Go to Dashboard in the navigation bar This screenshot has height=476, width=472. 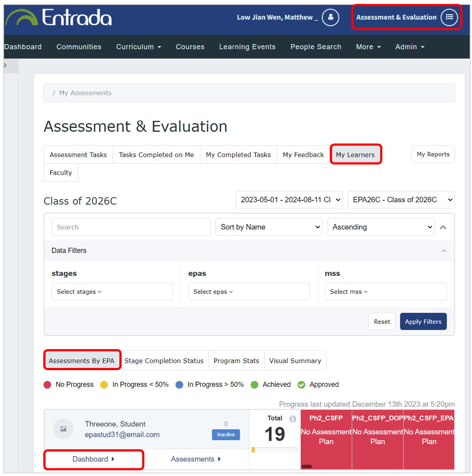coord(23,47)
